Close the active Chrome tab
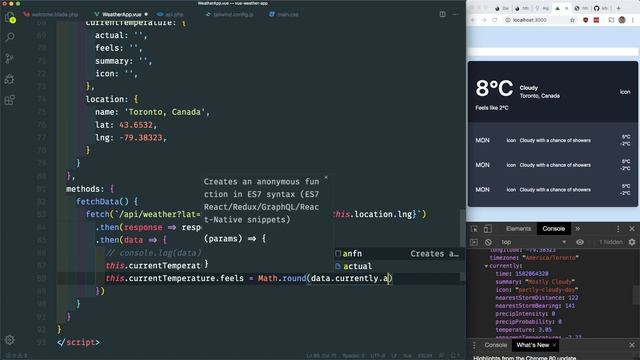This screenshot has width=640, height=360. pos(566,8)
